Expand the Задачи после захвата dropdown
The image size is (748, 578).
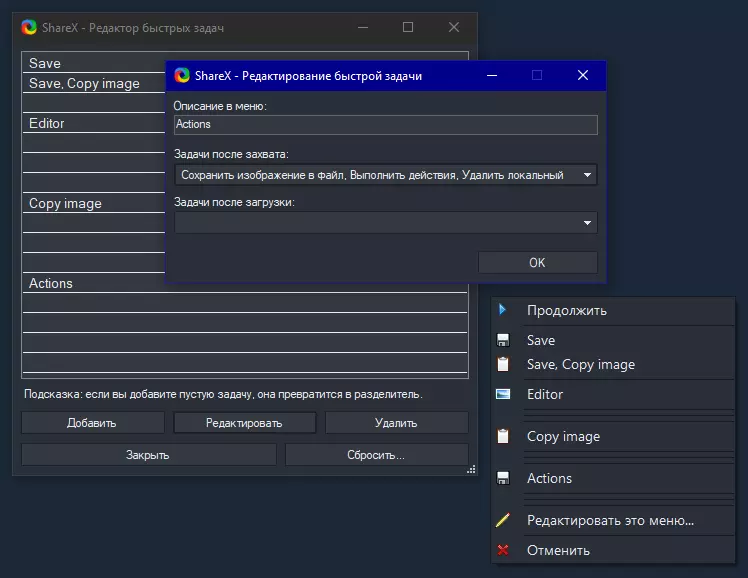[x=587, y=175]
